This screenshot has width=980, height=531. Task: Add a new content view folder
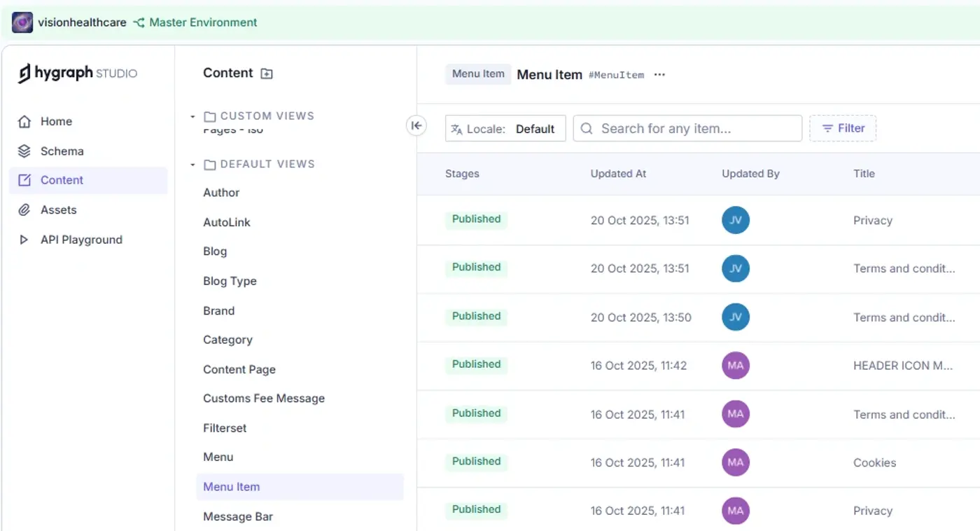point(267,74)
